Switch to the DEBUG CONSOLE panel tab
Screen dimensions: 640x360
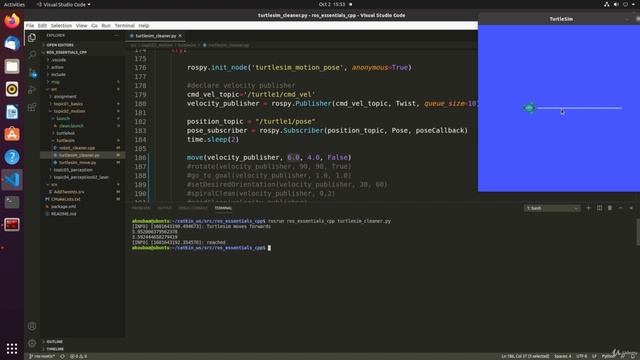(x=193, y=208)
